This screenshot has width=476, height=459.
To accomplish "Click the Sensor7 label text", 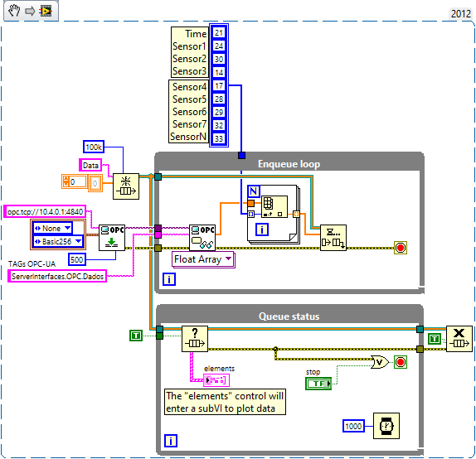I will pos(189,124).
